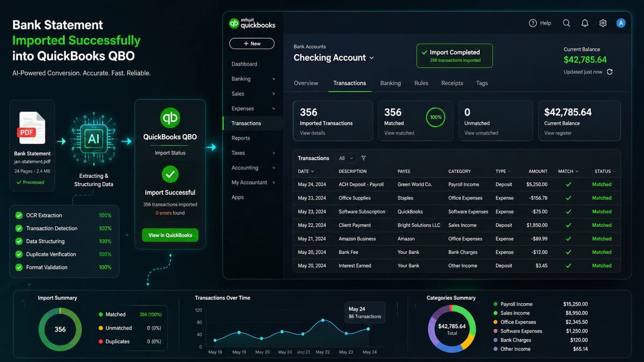Open the Receipts tab
Screen dimensions: 644x362
point(452,83)
